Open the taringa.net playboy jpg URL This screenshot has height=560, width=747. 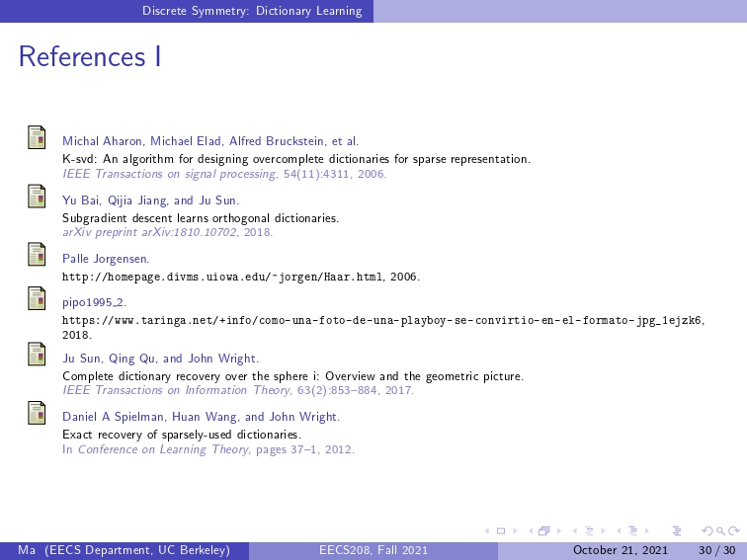tap(383, 320)
